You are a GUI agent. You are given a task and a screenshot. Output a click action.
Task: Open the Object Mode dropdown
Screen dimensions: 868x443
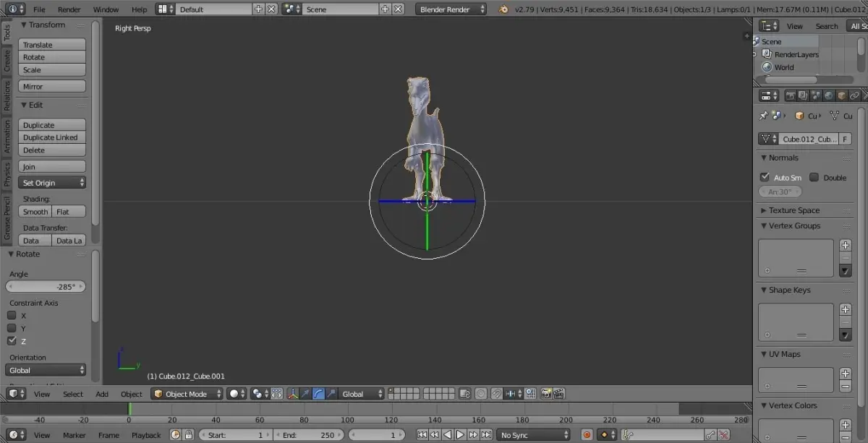187,394
